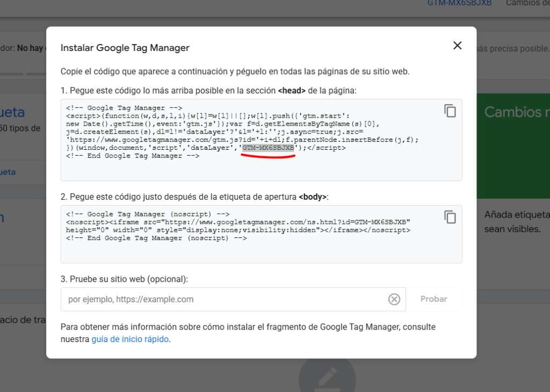The height and width of the screenshot is (392, 550).
Task: Close the Instalar Google Tag Manager dialog
Action: coord(457,46)
